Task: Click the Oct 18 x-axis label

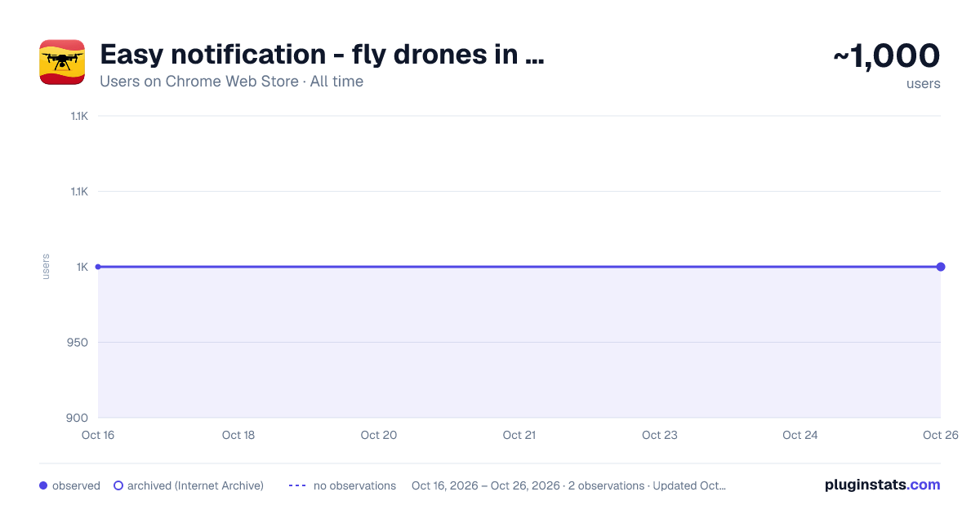Action: coord(238,435)
